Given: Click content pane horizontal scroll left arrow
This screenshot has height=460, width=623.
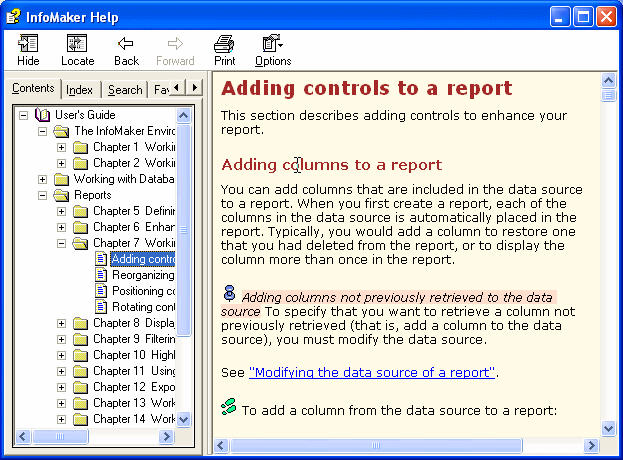Looking at the screenshot, I should [x=221, y=445].
